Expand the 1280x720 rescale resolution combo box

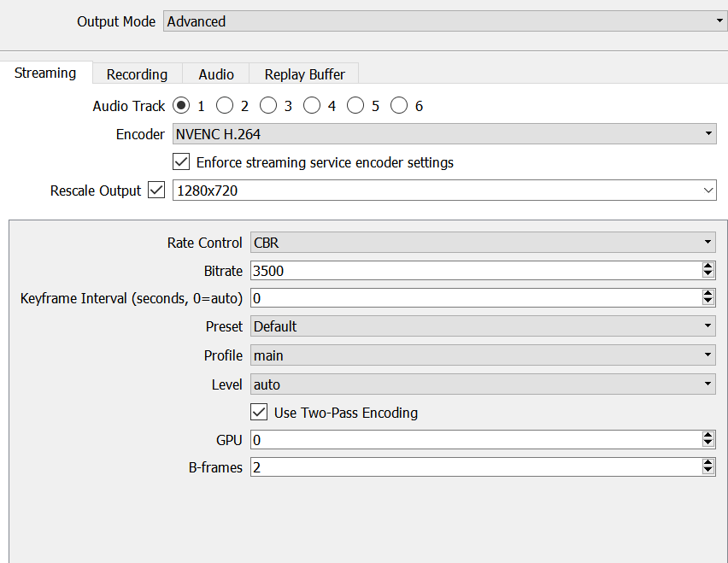pyautogui.click(x=444, y=191)
